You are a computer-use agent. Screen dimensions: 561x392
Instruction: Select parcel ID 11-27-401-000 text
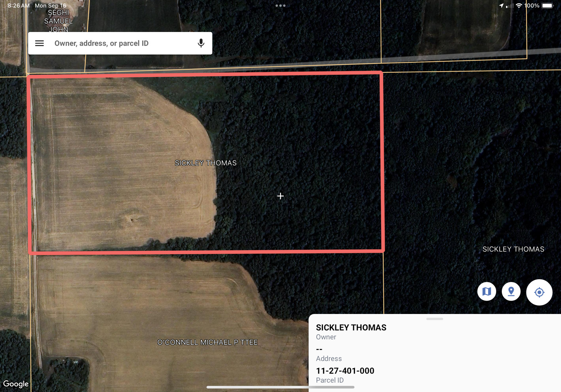click(x=345, y=371)
